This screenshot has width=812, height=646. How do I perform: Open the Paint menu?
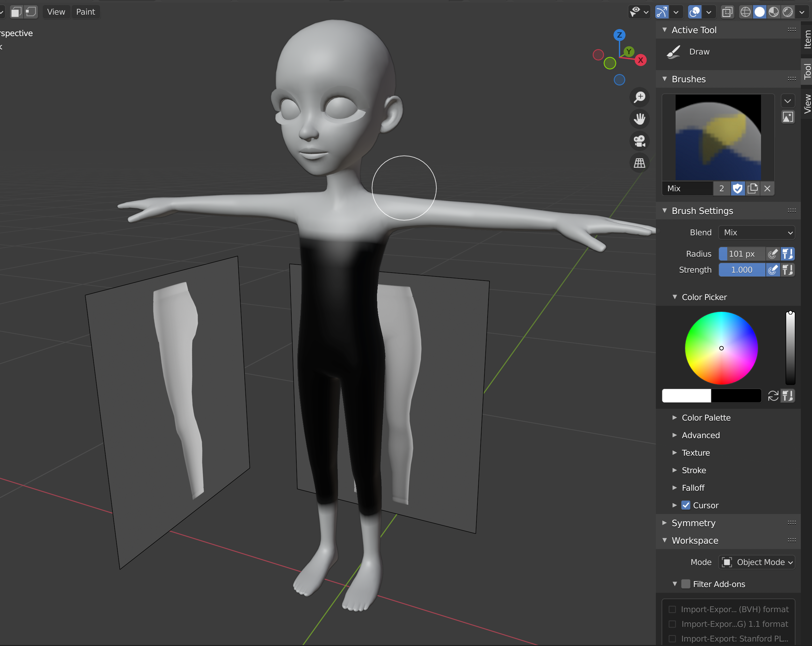click(x=85, y=12)
